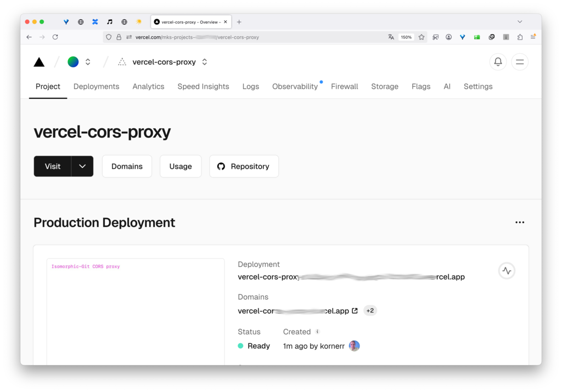Switch to the Deployments tab
The height and width of the screenshot is (392, 562).
(97, 87)
